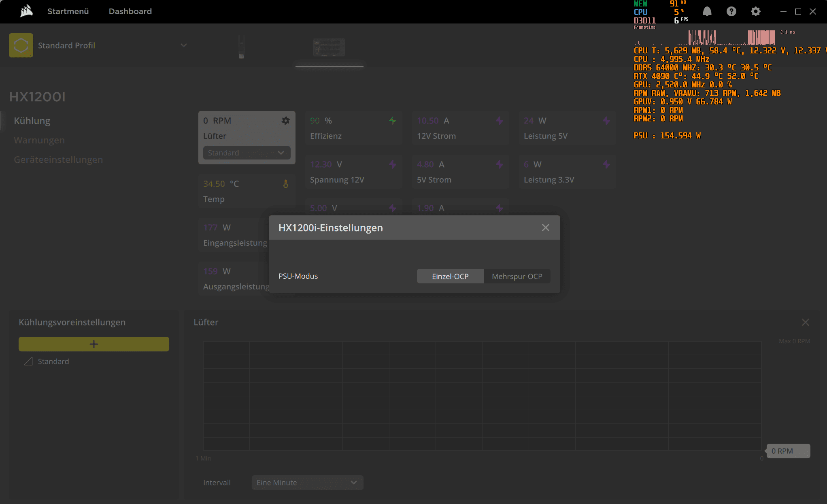Image resolution: width=827 pixels, height=504 pixels.
Task: Select the HX1200i PSU device thumbnail
Action: 329,47
